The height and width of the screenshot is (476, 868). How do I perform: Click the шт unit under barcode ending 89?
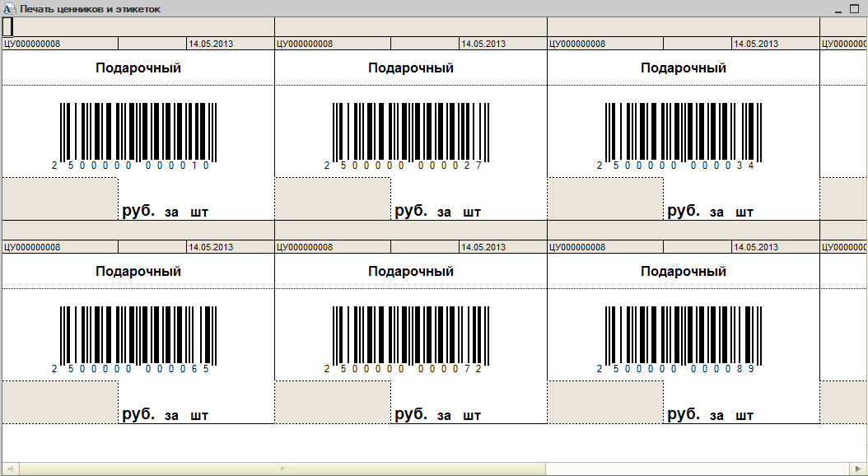click(744, 415)
